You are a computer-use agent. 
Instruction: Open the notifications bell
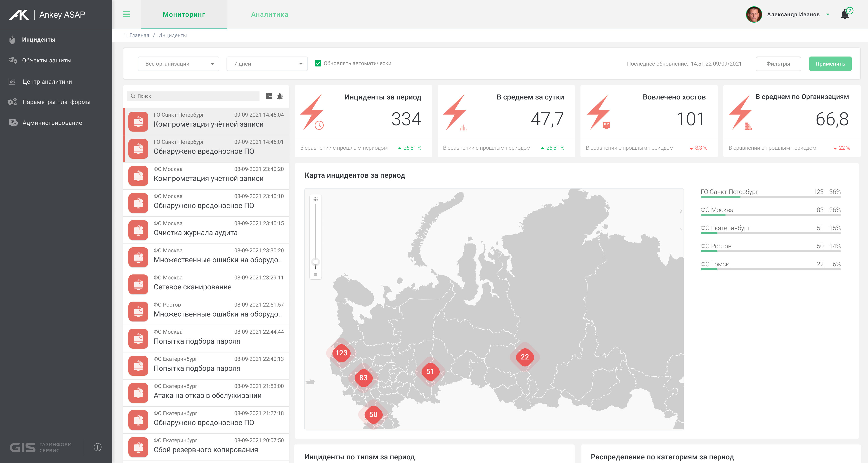pos(845,14)
